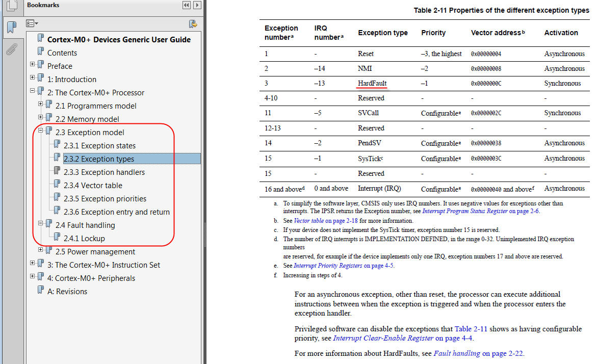The width and height of the screenshot is (597, 364).
Task: Click the vector address 0x0000003C for SysTick
Action: click(x=486, y=159)
